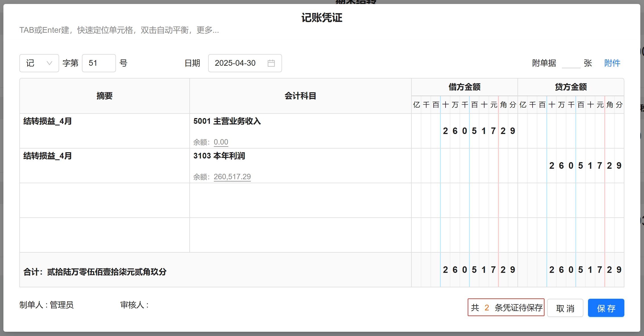Click the 共 2 条凭证待保存 indicator
Image resolution: width=644 pixels, height=336 pixels.
click(506, 308)
